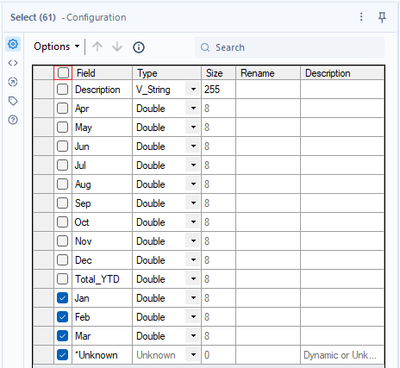Open the three-dot more options menu
The height and width of the screenshot is (368, 400).
(361, 17)
